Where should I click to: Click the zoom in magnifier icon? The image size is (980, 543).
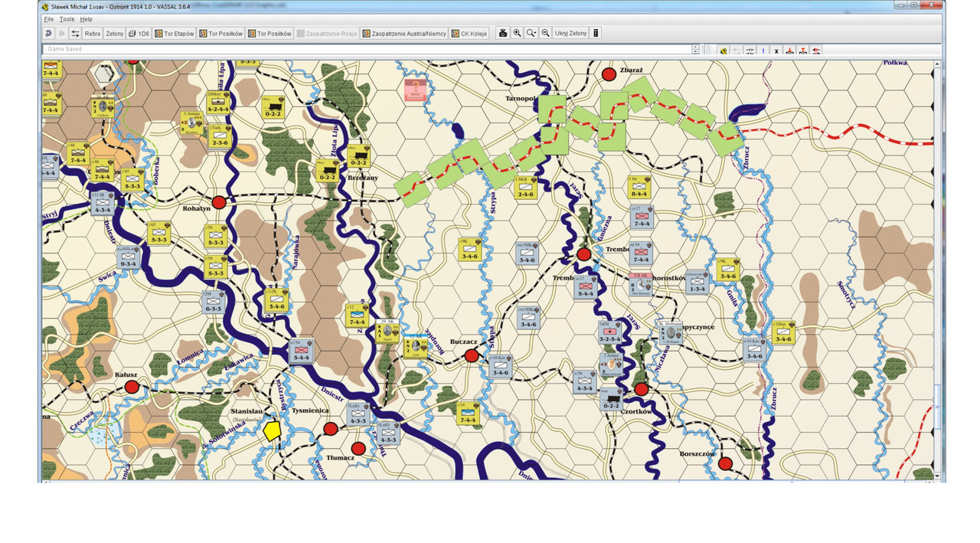(x=517, y=34)
